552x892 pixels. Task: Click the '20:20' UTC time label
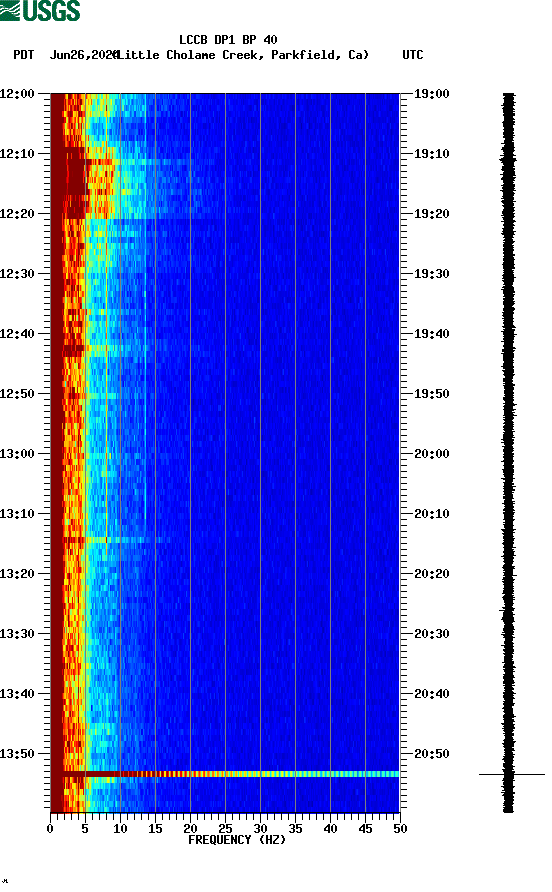pyautogui.click(x=431, y=573)
